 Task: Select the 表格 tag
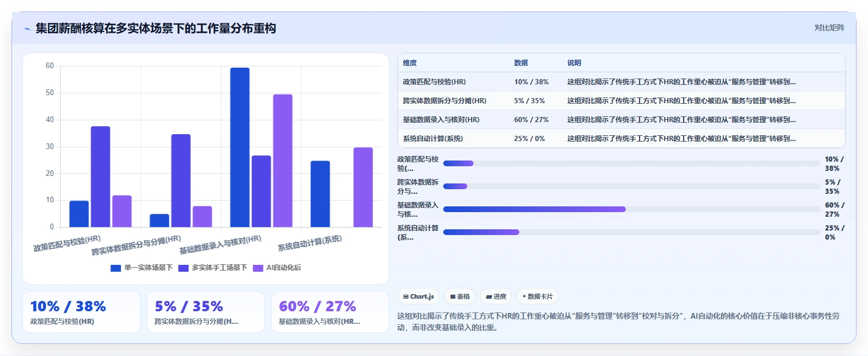point(460,296)
